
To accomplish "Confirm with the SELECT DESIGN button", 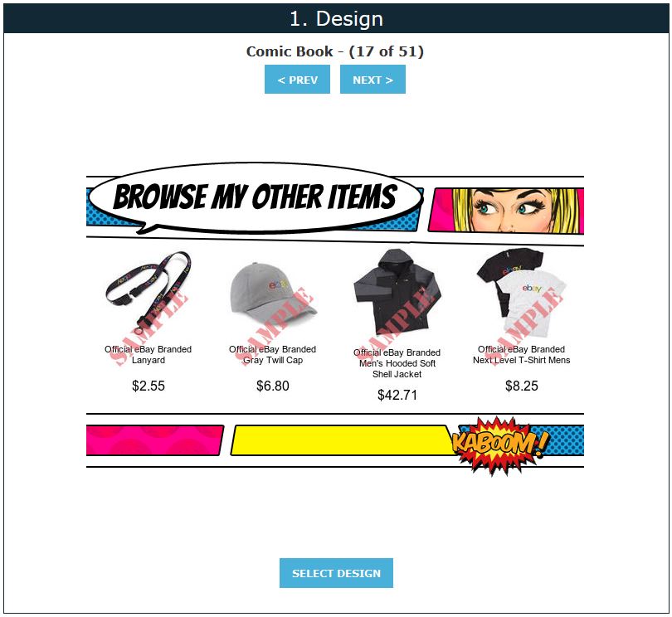I will tap(336, 573).
